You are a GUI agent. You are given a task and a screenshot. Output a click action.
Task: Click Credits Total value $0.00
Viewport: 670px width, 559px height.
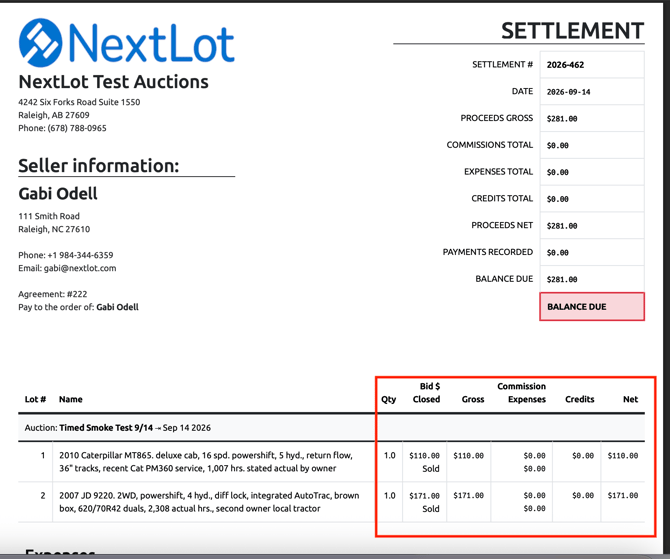click(x=558, y=199)
